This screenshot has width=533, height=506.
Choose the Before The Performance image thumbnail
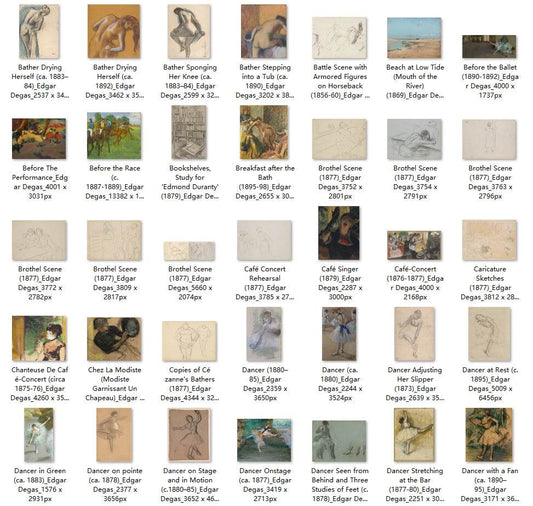point(39,139)
